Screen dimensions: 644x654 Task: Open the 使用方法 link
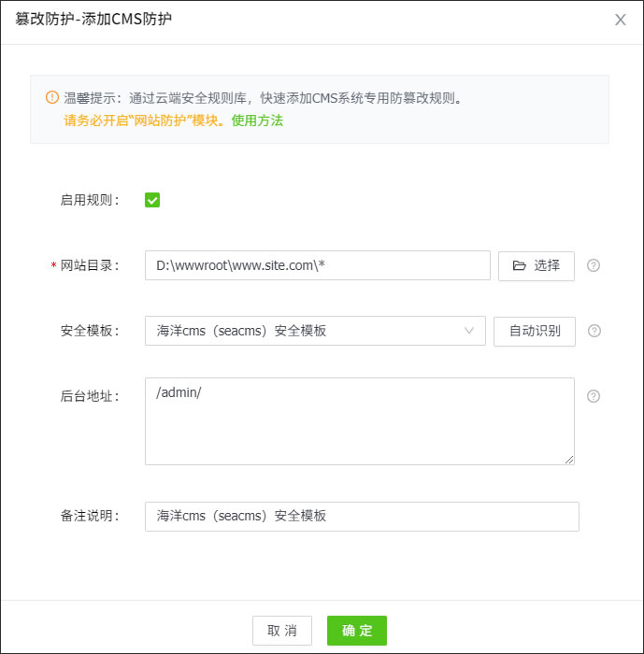(257, 121)
